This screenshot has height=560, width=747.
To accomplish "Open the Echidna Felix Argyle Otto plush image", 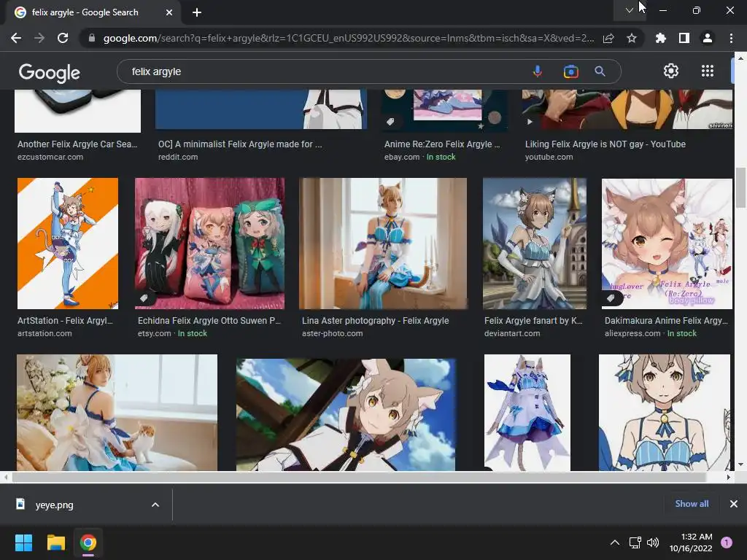I will 209,244.
